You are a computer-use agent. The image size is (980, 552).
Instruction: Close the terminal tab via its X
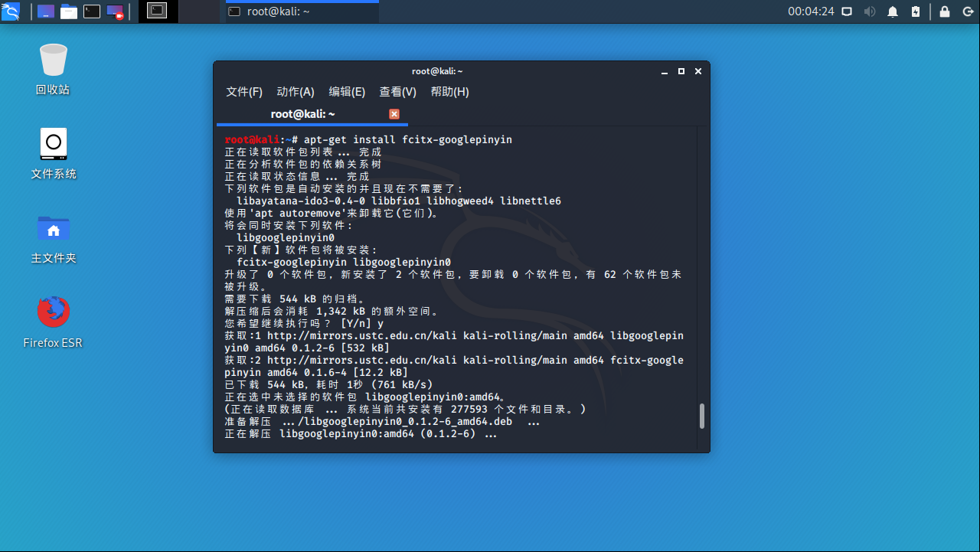[394, 113]
